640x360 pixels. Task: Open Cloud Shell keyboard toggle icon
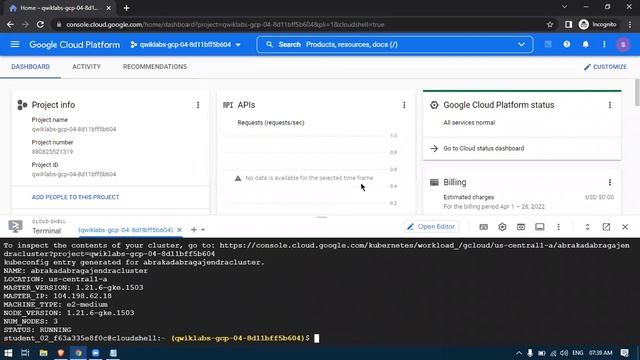pos(483,227)
